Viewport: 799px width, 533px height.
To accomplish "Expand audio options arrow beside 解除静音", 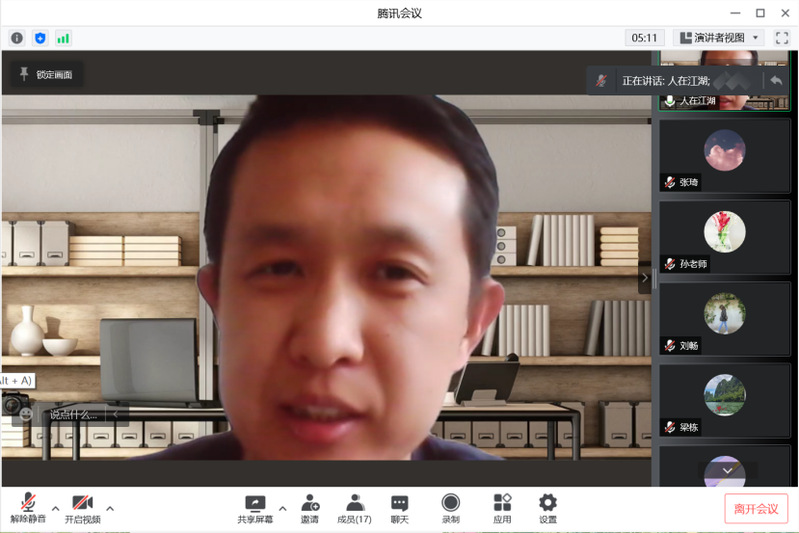I will (56, 507).
